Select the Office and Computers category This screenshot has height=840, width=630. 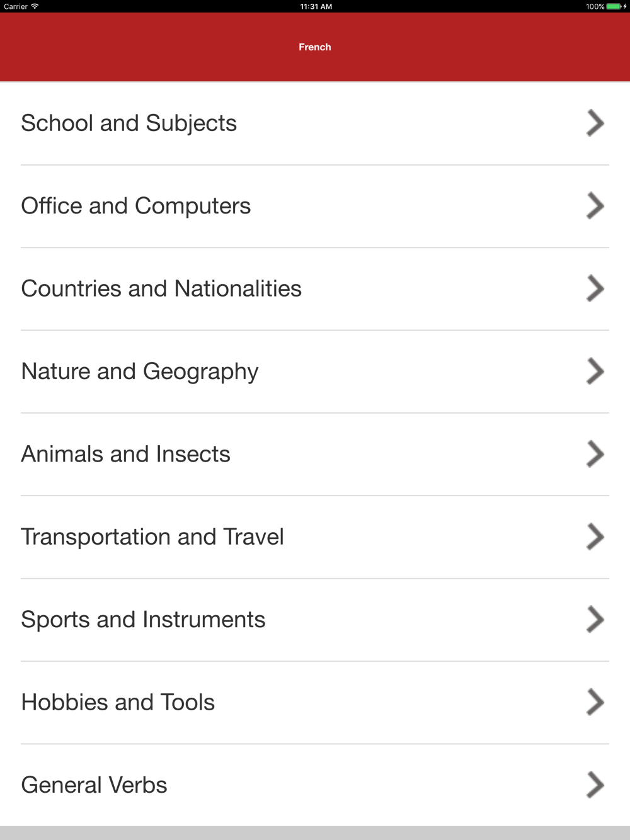(136, 206)
